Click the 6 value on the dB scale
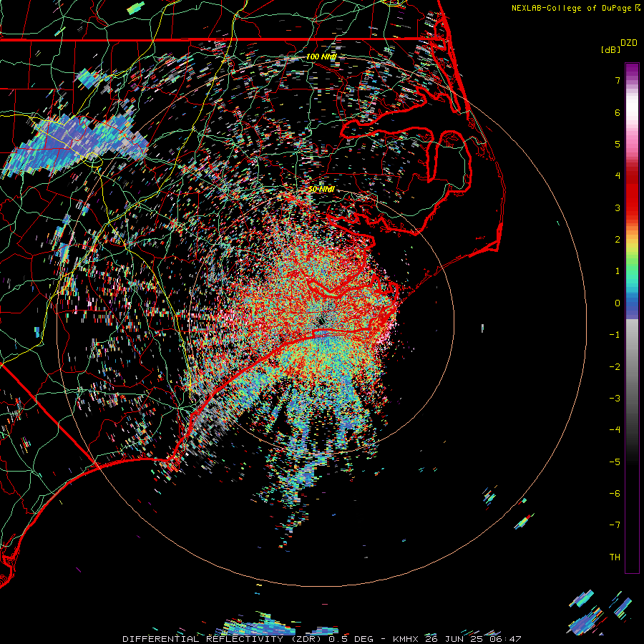This screenshot has width=644, height=644. click(x=618, y=112)
